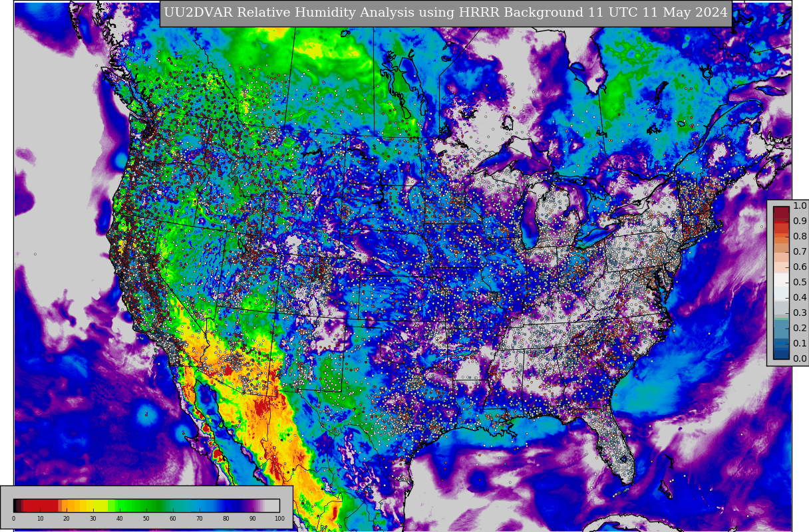Click the 60 tick label on humidity colorbar
Screen dimensions: 809x532
(173, 519)
